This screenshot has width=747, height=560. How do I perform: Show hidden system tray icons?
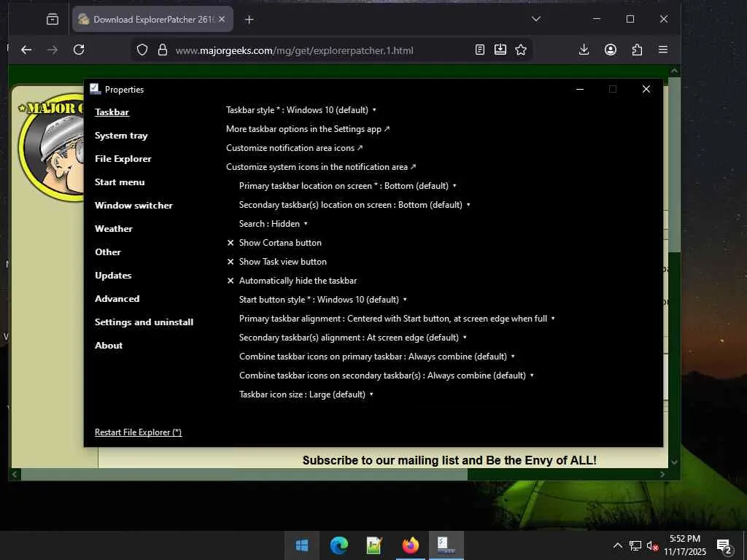coord(617,545)
